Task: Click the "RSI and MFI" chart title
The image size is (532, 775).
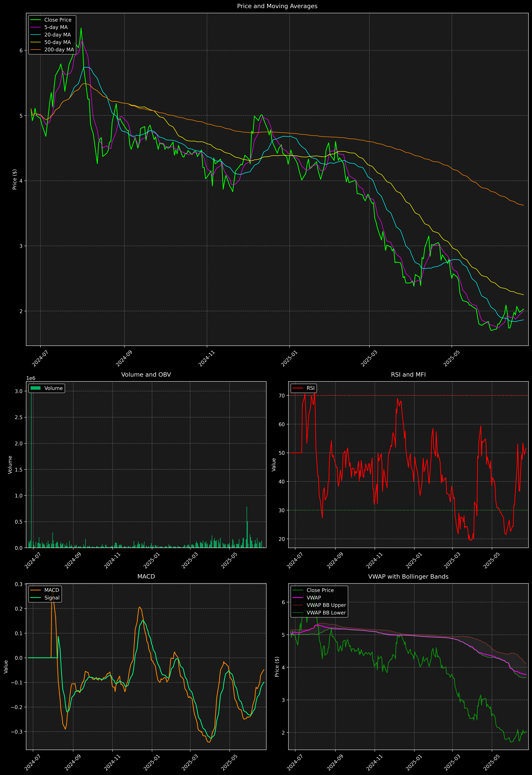Action: pyautogui.click(x=408, y=374)
